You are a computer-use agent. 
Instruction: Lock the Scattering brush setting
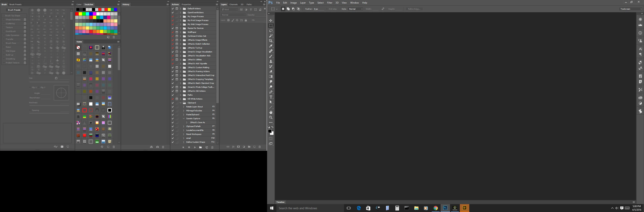point(25,24)
